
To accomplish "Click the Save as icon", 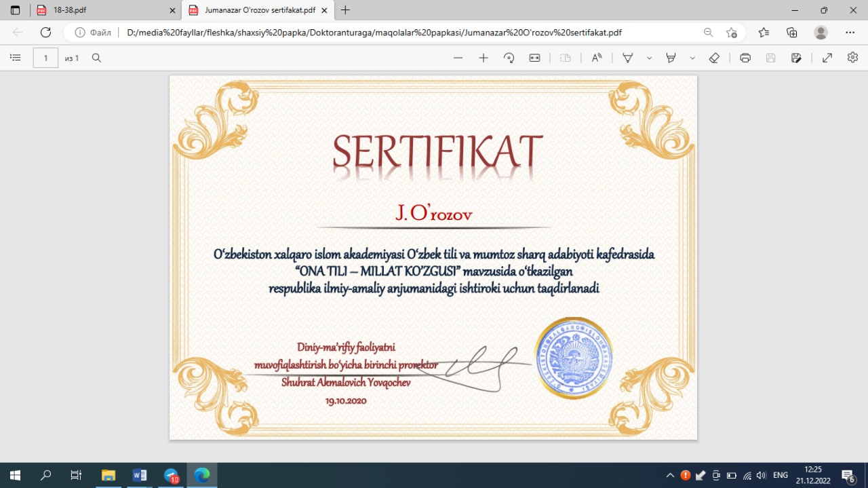I will click(797, 58).
